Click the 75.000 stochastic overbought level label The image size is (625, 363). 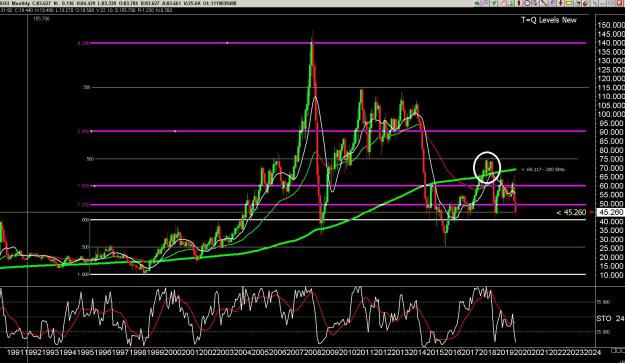(x=603, y=302)
